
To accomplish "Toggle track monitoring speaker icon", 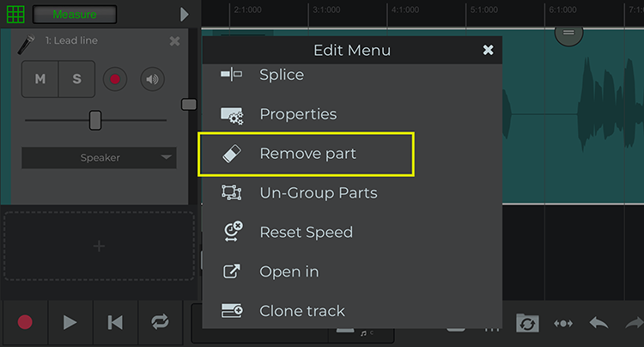I will click(152, 79).
